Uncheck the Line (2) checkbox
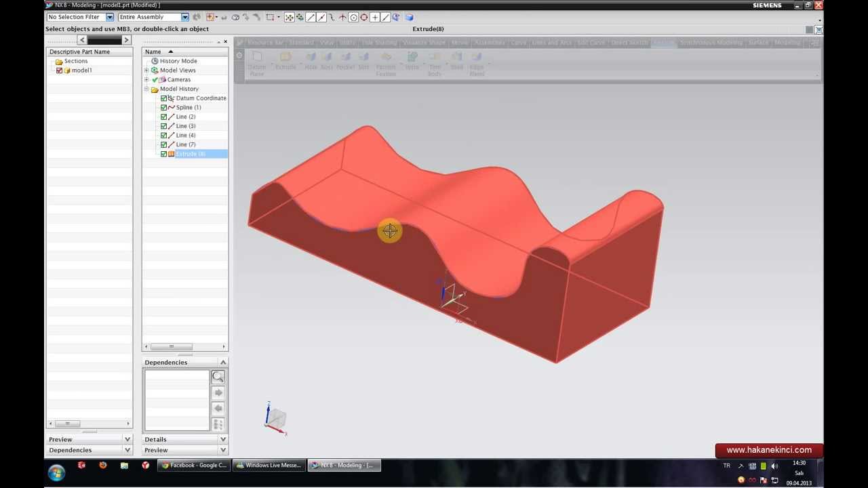868x488 pixels. [x=163, y=117]
